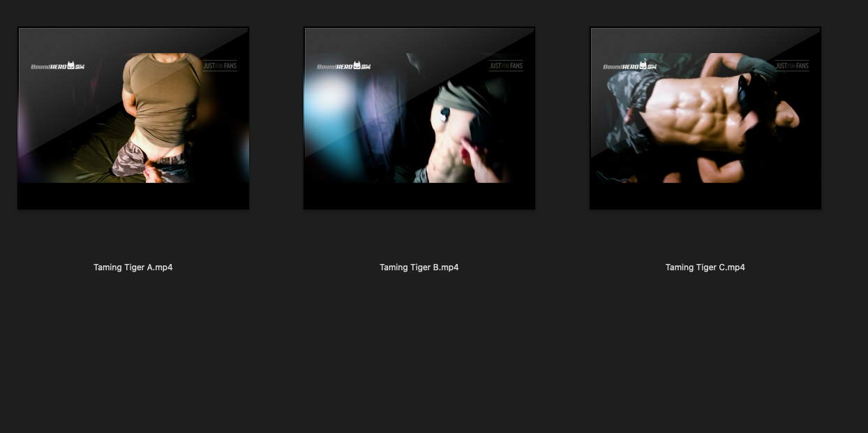Screen dimensions: 868x433
Task: Click the Taming Tiger A.mp4 file name
Action: coord(133,267)
